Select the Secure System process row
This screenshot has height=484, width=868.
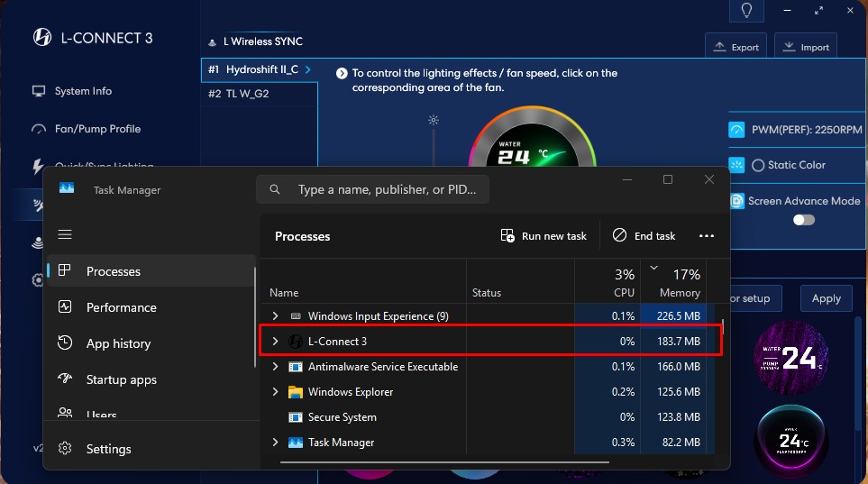tap(488, 417)
